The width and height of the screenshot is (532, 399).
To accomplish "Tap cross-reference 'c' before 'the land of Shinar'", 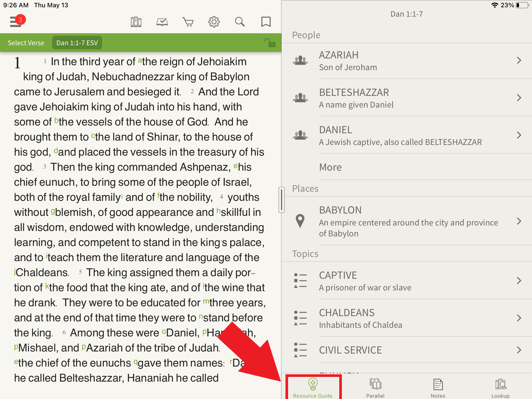I will click(x=93, y=136).
